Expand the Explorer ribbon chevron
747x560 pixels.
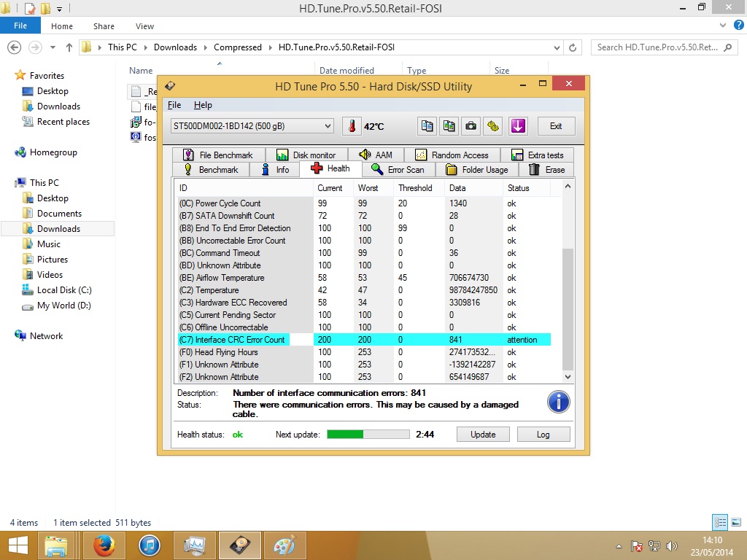click(x=723, y=26)
